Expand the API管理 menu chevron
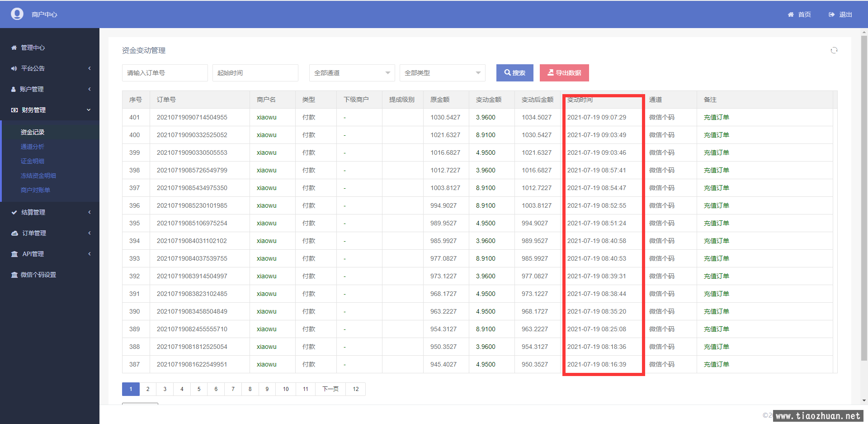The image size is (868, 424). [x=90, y=254]
